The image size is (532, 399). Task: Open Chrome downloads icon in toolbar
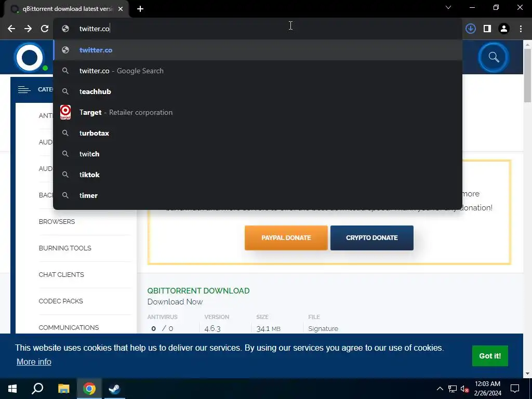point(470,29)
